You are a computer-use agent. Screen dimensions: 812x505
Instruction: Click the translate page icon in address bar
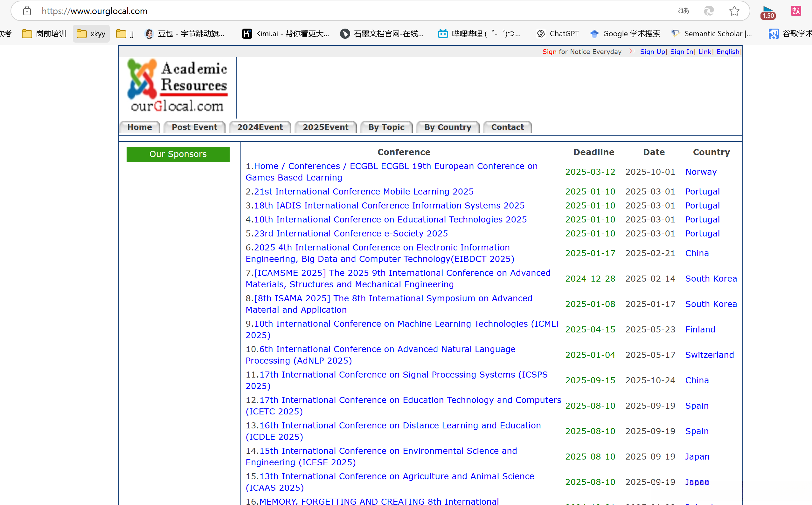683,11
